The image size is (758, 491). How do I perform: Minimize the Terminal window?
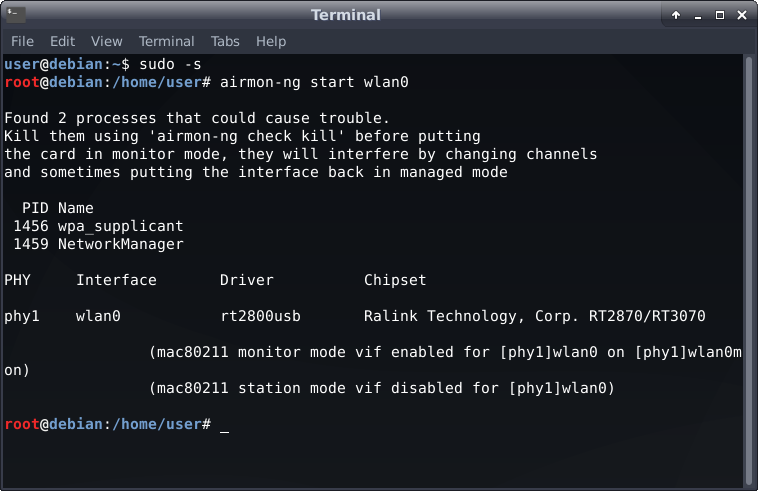pos(696,15)
